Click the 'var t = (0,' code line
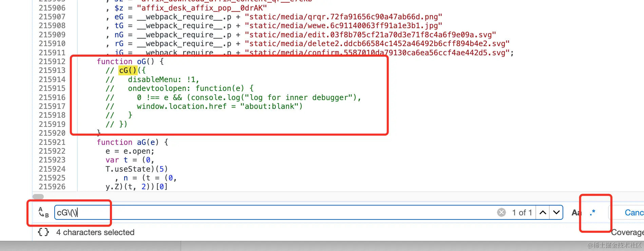This screenshot has height=251, width=644. tap(130, 160)
